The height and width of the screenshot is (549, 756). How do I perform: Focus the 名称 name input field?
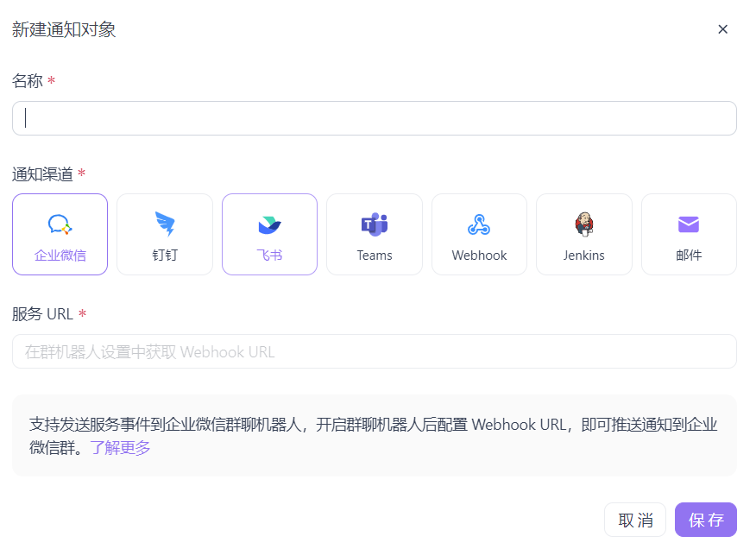pos(375,118)
